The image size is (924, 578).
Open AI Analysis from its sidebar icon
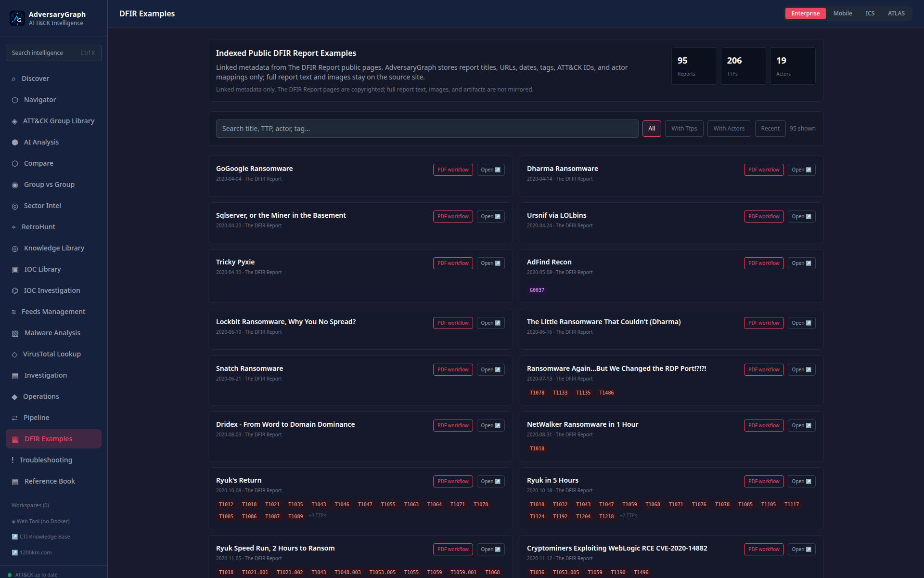click(x=15, y=143)
